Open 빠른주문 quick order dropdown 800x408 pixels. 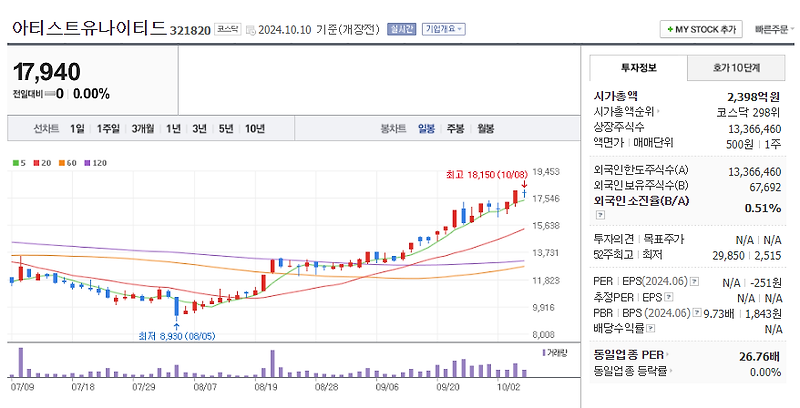click(774, 30)
